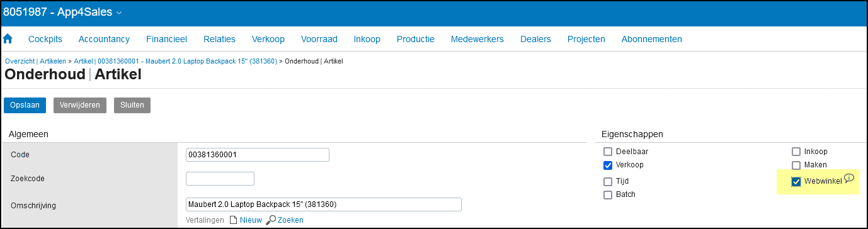Click into the Zoekcode input field
Image resolution: width=868 pixels, height=229 pixels.
tap(220, 179)
